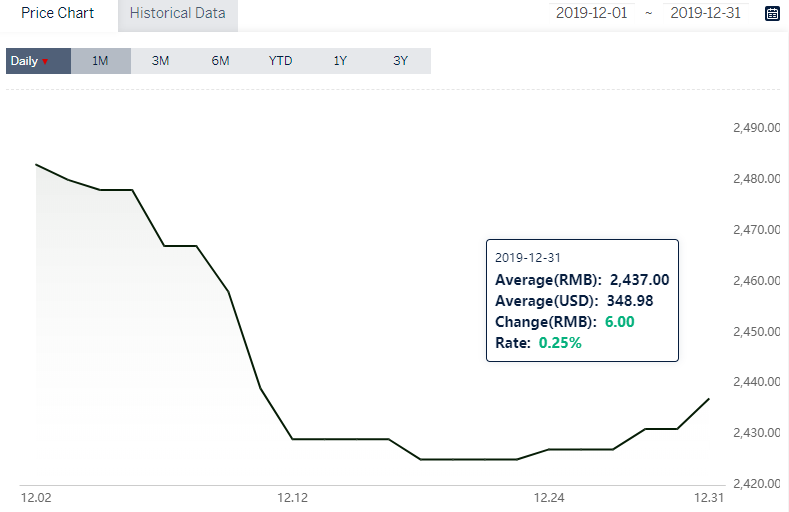The width and height of the screenshot is (789, 512).
Task: Click the Change(RMB) 6.00 tooltip line
Action: [565, 322]
